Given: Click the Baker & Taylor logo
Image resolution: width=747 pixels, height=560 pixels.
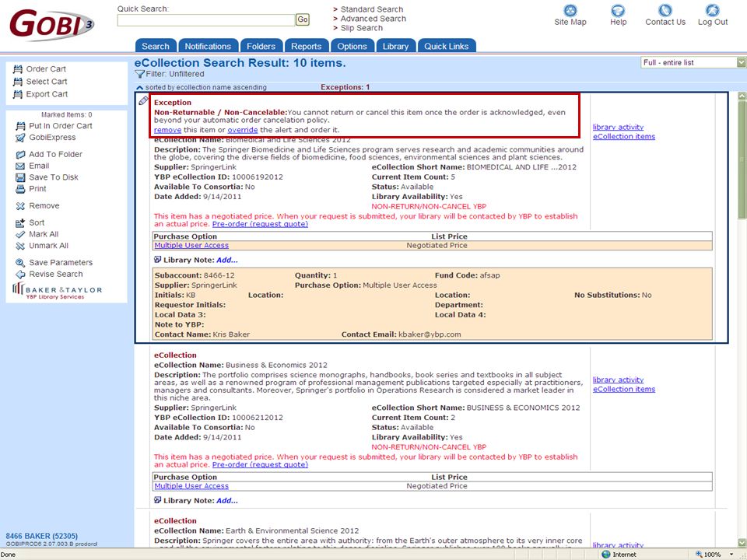Looking at the screenshot, I should tap(57, 290).
